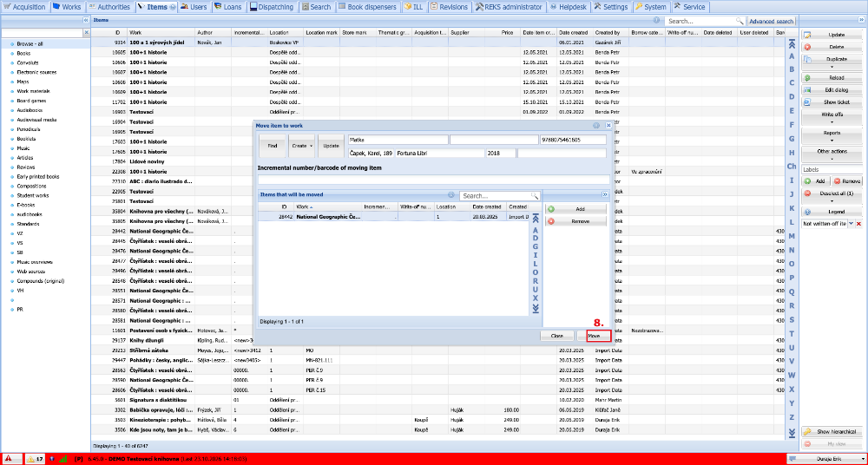Click the Update button in Move item dialog

[x=331, y=146]
